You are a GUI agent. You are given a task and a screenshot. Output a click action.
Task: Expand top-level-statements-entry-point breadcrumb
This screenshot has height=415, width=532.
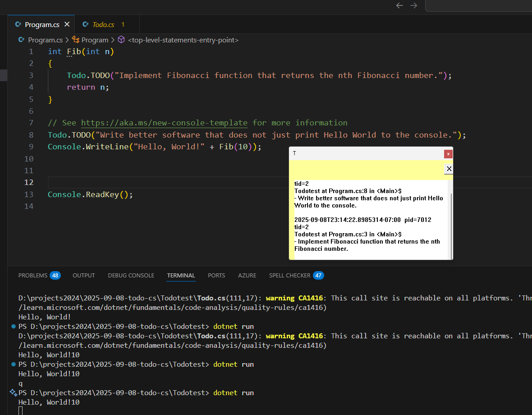point(183,40)
